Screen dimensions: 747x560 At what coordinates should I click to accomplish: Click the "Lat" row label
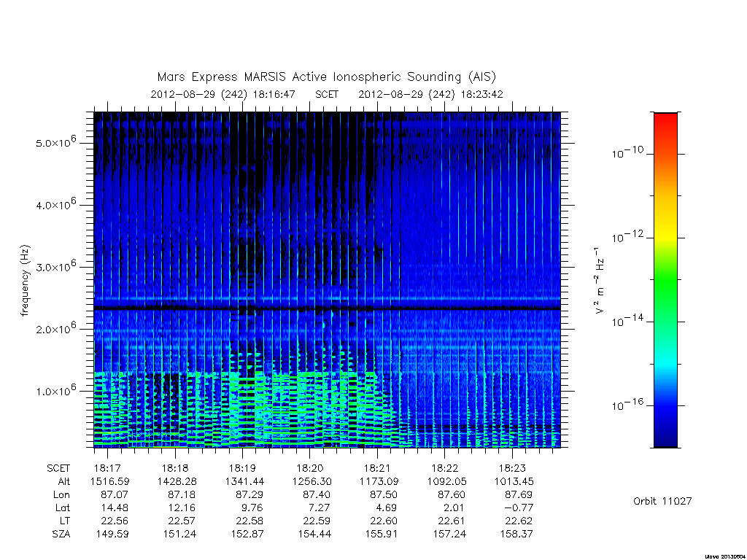(x=63, y=507)
